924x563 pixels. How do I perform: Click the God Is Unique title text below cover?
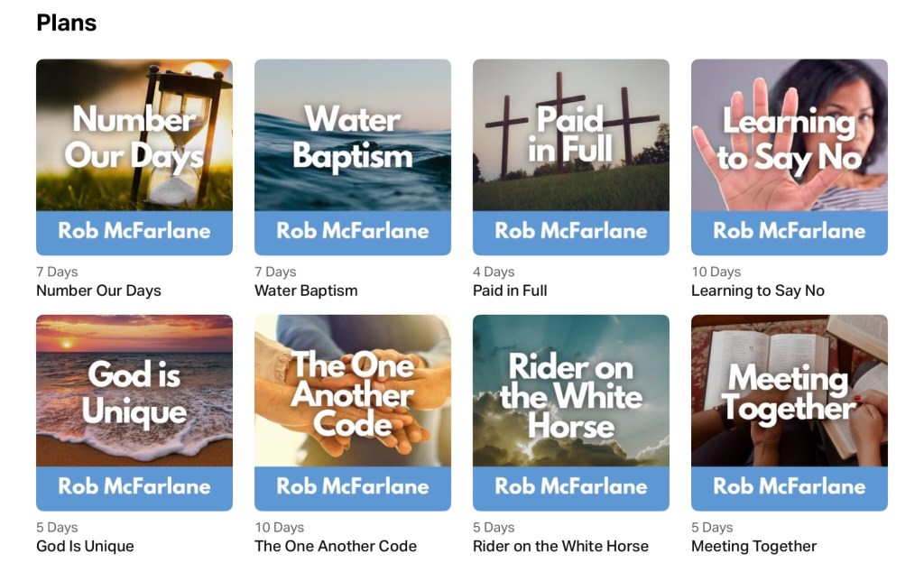click(x=85, y=546)
